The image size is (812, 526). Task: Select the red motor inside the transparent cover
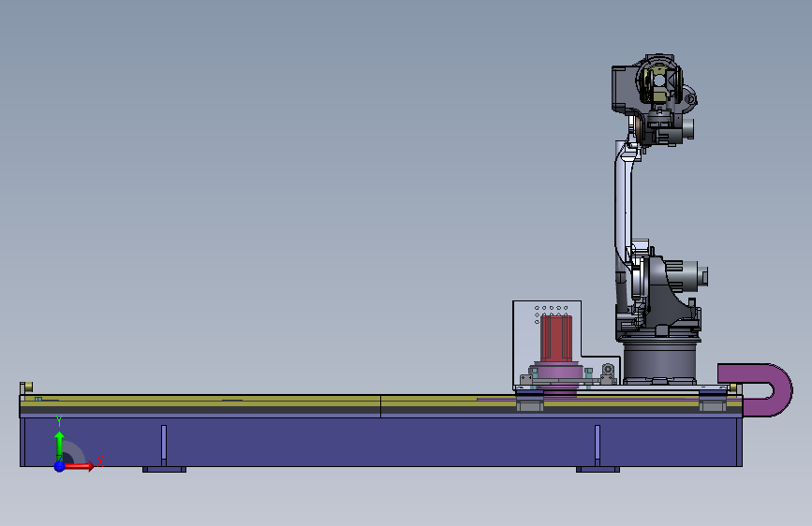coord(556,339)
